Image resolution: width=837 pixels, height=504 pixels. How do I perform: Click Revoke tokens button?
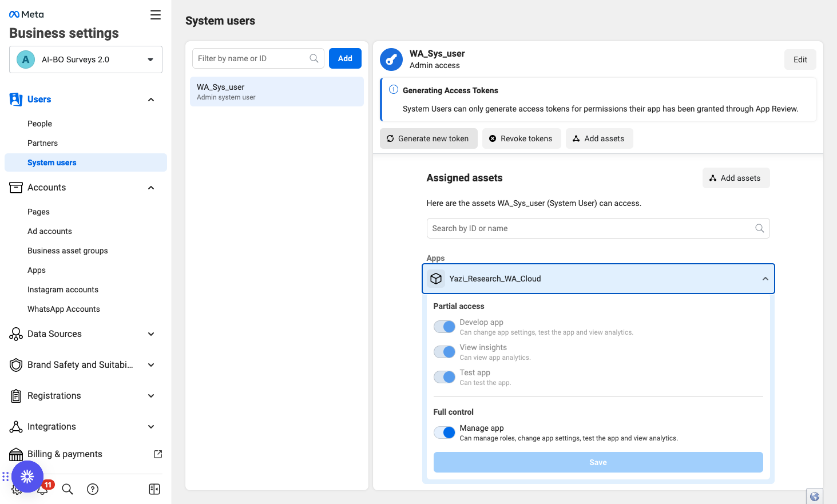[x=522, y=138]
